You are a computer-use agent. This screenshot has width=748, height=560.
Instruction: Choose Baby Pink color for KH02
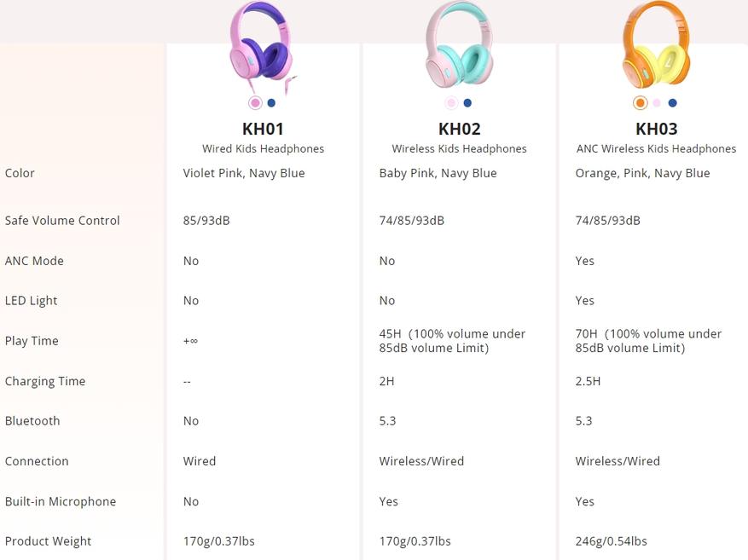coord(451,103)
